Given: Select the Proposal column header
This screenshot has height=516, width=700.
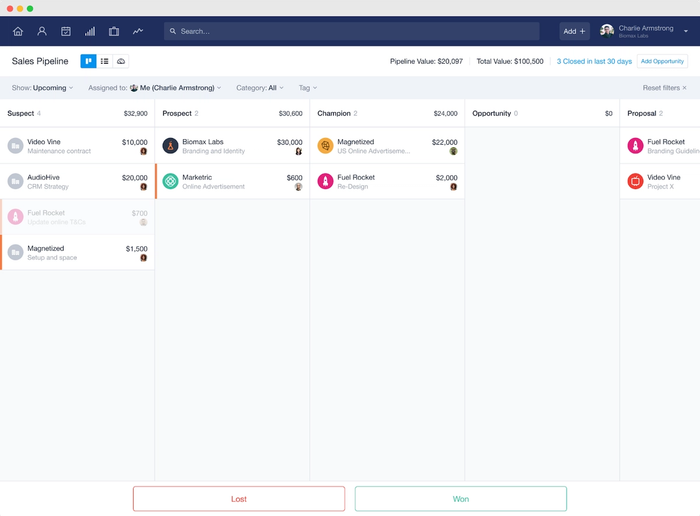Looking at the screenshot, I should coord(660,113).
